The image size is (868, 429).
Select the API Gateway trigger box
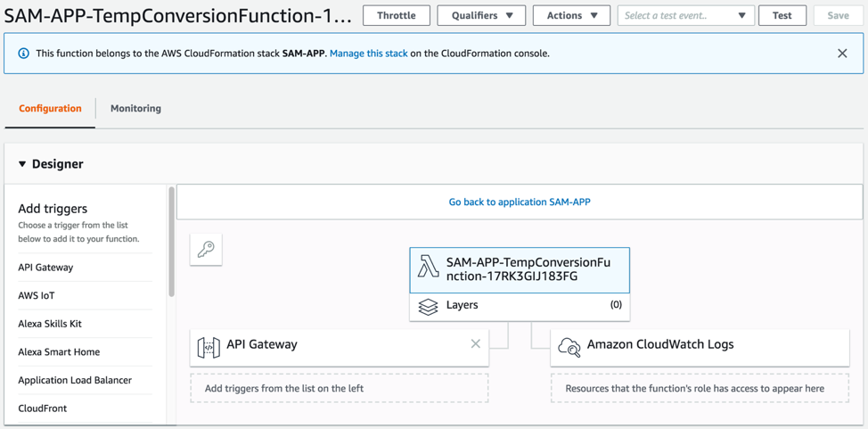[x=340, y=348]
